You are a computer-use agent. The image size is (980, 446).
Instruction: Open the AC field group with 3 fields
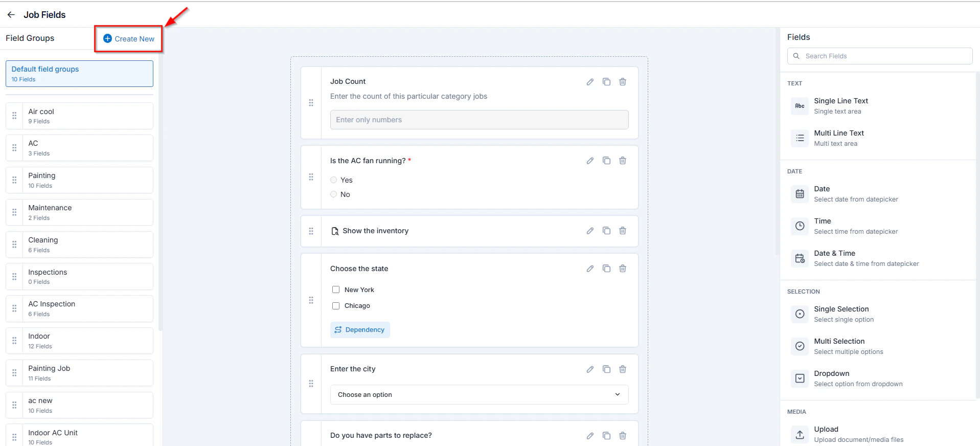tap(79, 148)
